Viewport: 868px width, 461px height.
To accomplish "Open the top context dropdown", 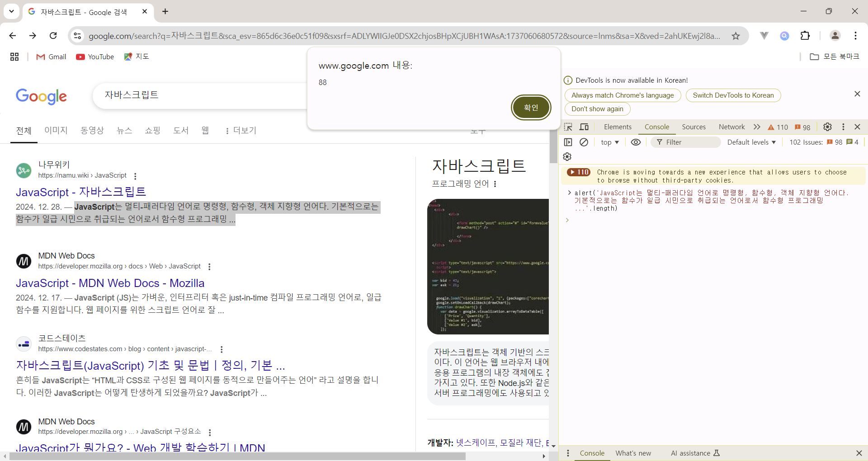I will (x=610, y=142).
